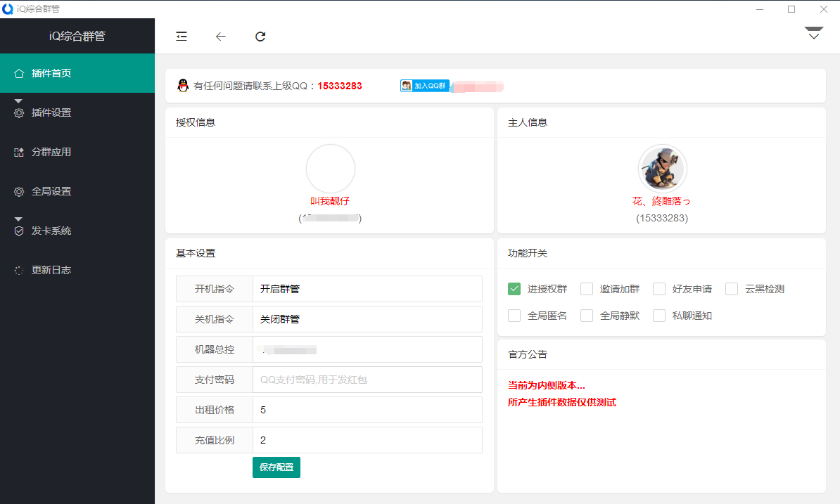The image size is (840, 504).
Task: Expand the arrow above 发卡系统
Action: click(18, 219)
